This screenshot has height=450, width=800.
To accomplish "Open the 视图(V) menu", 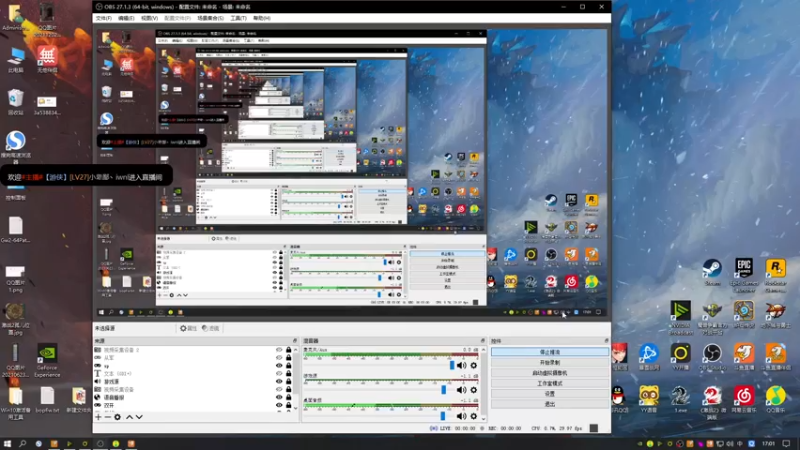I will point(149,18).
